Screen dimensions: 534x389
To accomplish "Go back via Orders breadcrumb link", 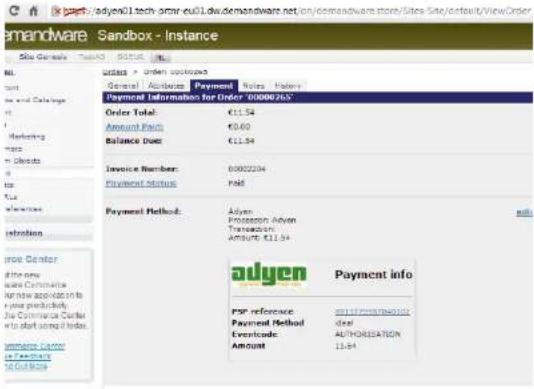I will (x=115, y=72).
